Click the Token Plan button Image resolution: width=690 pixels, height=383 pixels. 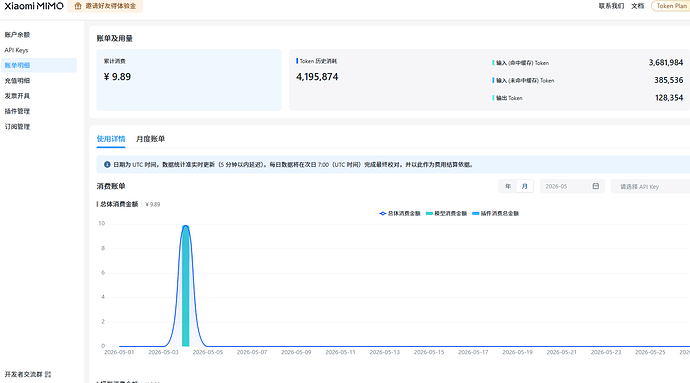671,6
